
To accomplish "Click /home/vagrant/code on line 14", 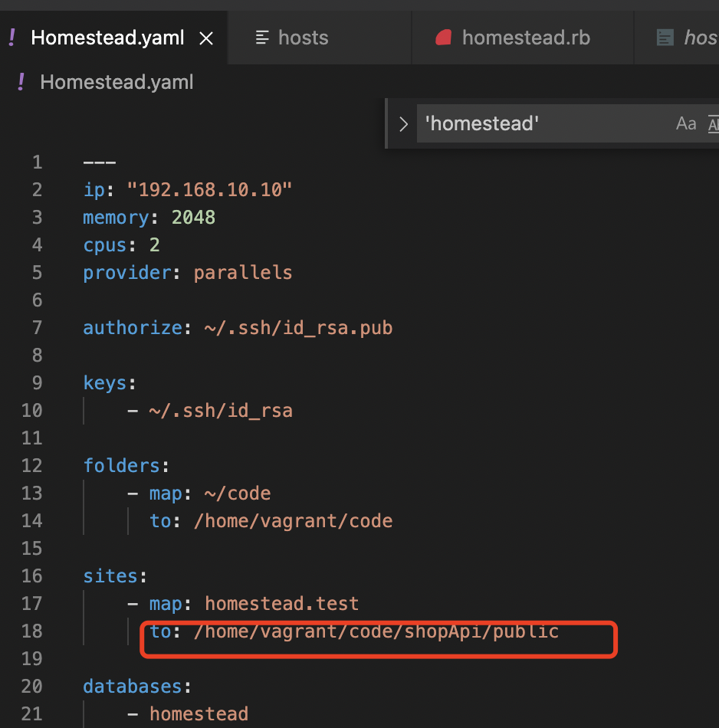I will click(293, 521).
